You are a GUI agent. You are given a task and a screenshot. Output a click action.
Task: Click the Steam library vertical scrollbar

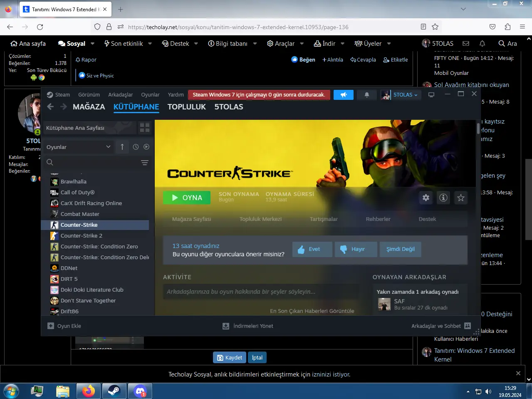[x=478, y=128]
